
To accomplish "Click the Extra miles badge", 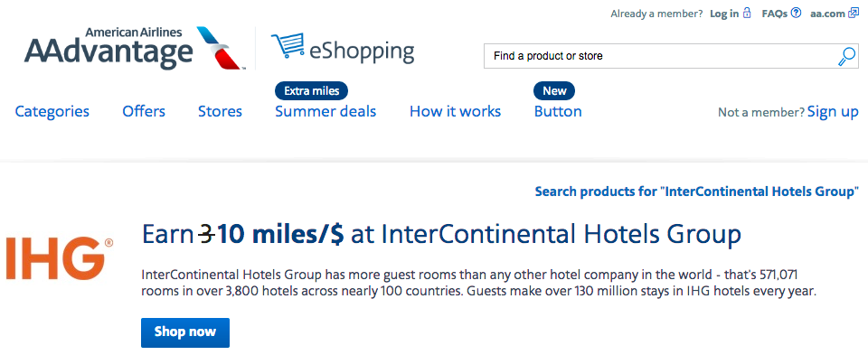I will tap(311, 90).
